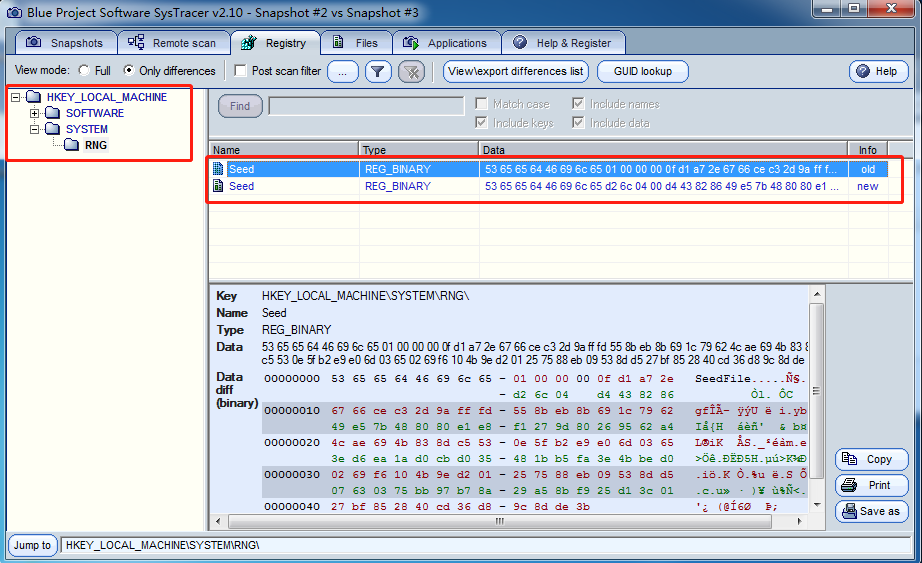
Task: Click the Copy button
Action: [x=871, y=459]
